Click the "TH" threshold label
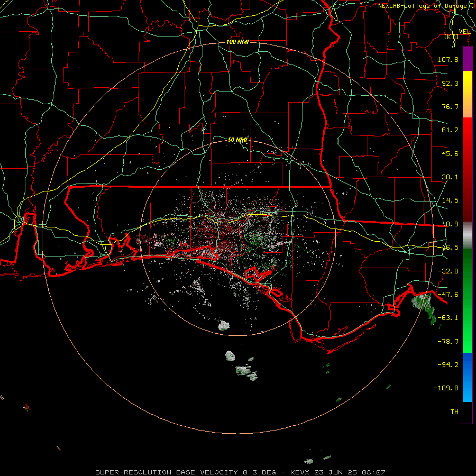This screenshot has height=476, width=476. tap(454, 412)
